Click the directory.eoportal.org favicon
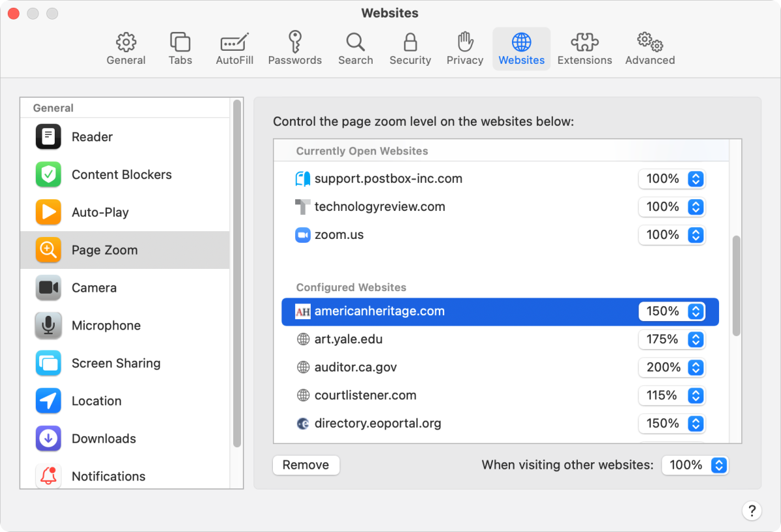The image size is (781, 532). [x=303, y=423]
